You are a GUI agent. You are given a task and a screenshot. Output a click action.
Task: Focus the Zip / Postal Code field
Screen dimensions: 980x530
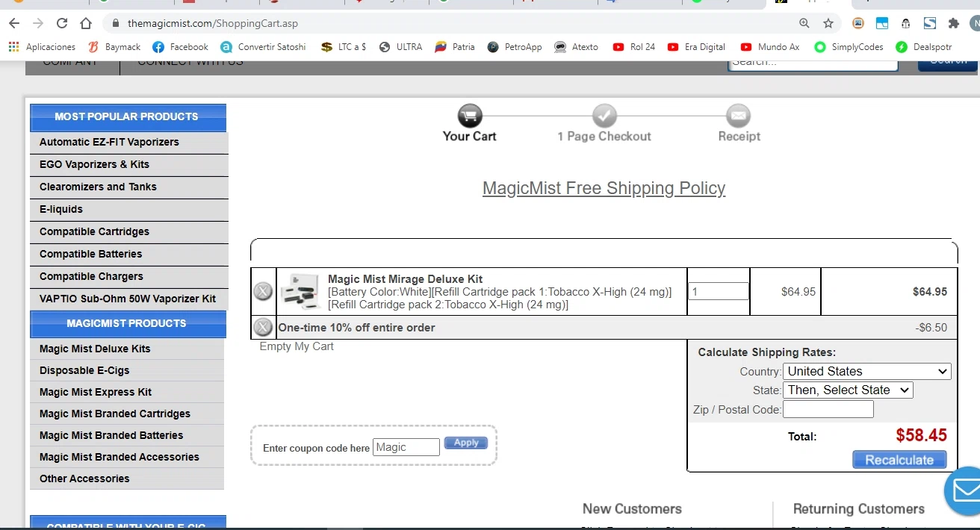click(x=828, y=409)
